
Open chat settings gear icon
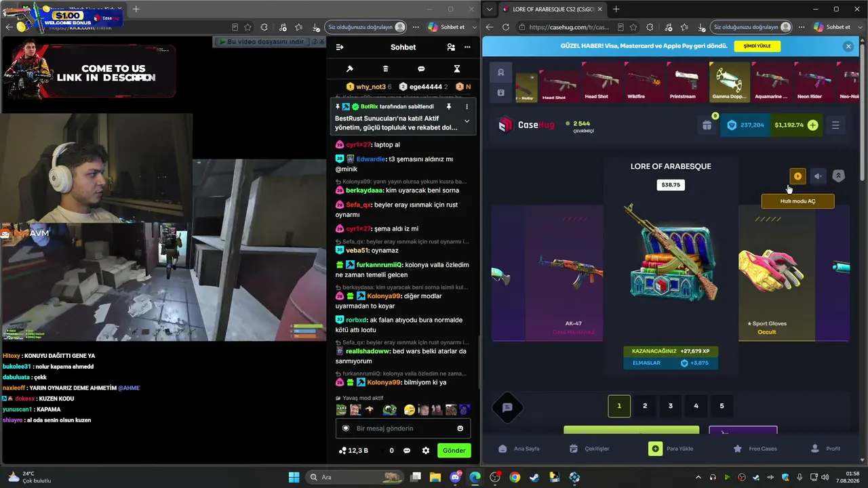tap(426, 451)
